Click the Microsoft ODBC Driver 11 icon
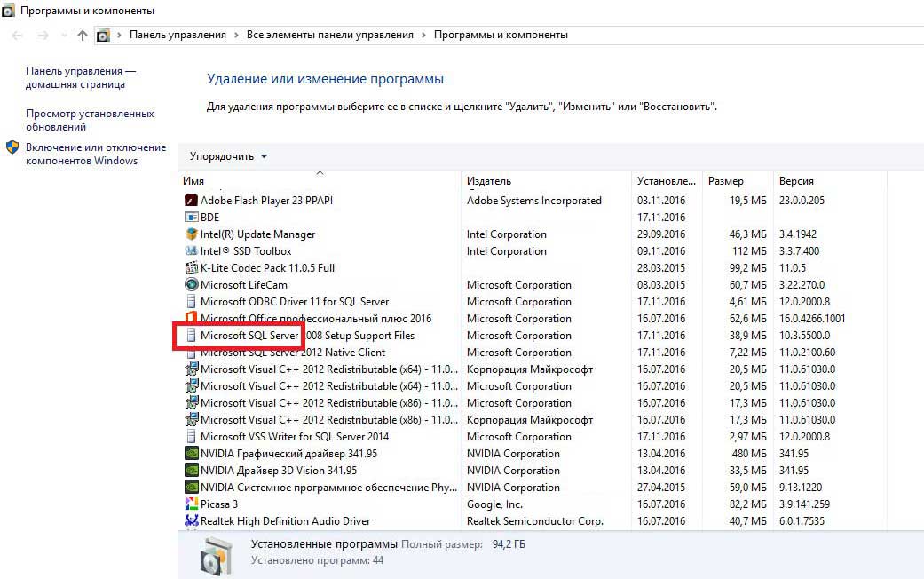Image resolution: width=924 pixels, height=579 pixels. (191, 302)
